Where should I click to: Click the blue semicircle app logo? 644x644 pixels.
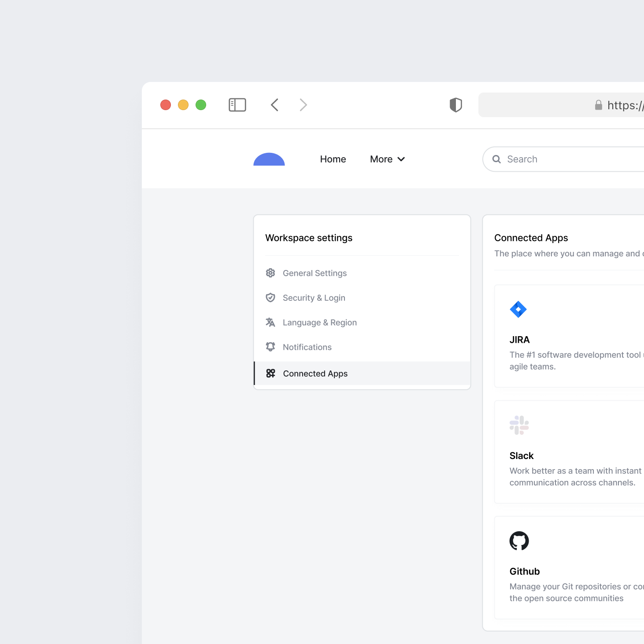269,159
